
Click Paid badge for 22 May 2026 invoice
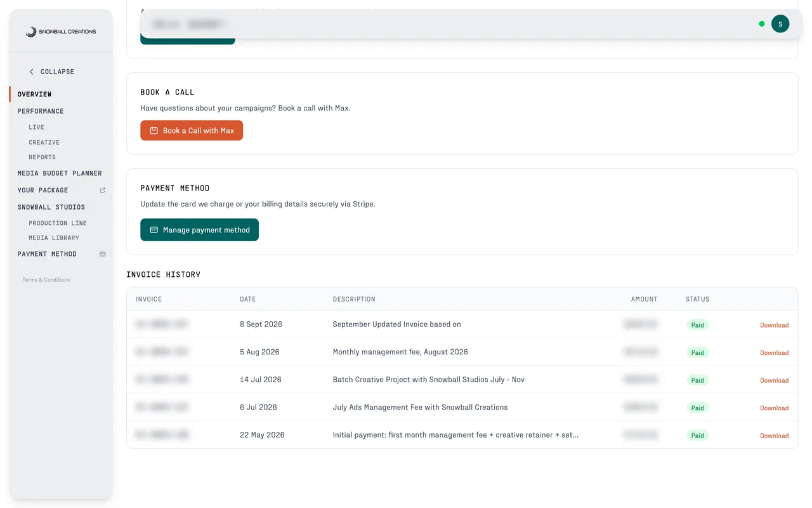tap(697, 436)
